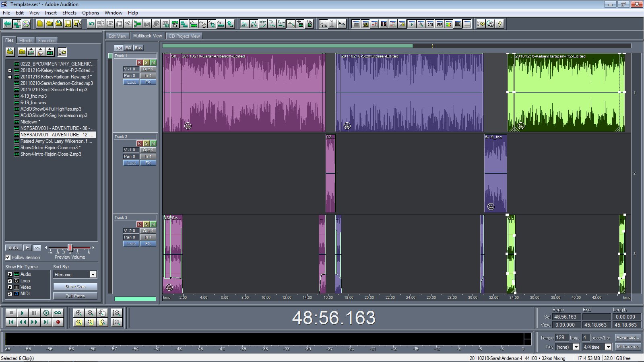Click Zoom In Horizontally magnifier icon
The width and height of the screenshot is (644, 362).
79,313
